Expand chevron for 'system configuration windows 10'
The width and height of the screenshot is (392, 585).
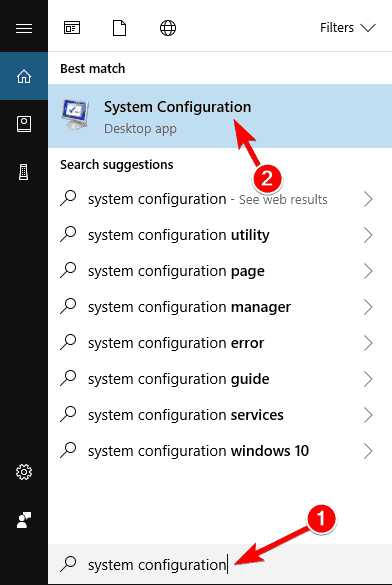[x=368, y=451]
